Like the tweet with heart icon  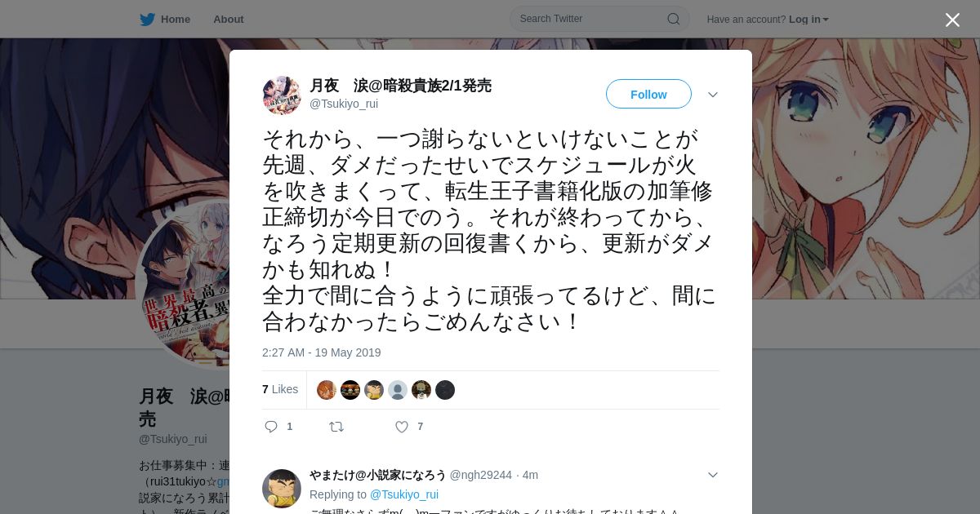click(x=402, y=427)
